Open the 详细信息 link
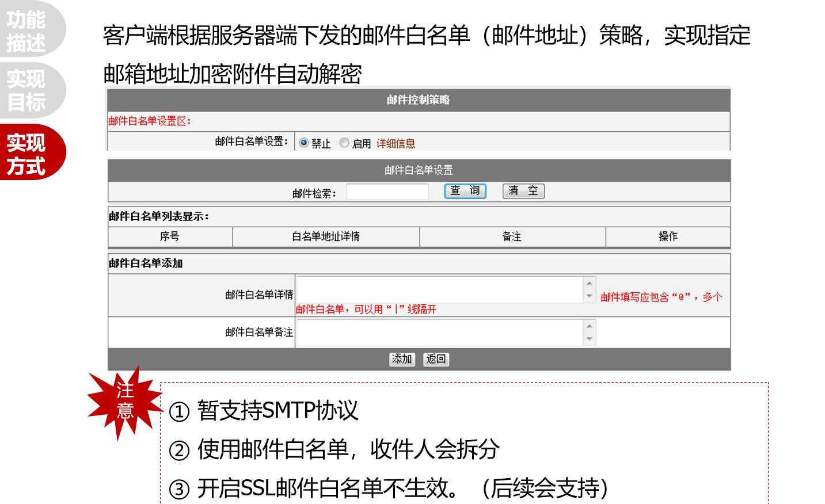This screenshot has height=504, width=825. point(396,143)
